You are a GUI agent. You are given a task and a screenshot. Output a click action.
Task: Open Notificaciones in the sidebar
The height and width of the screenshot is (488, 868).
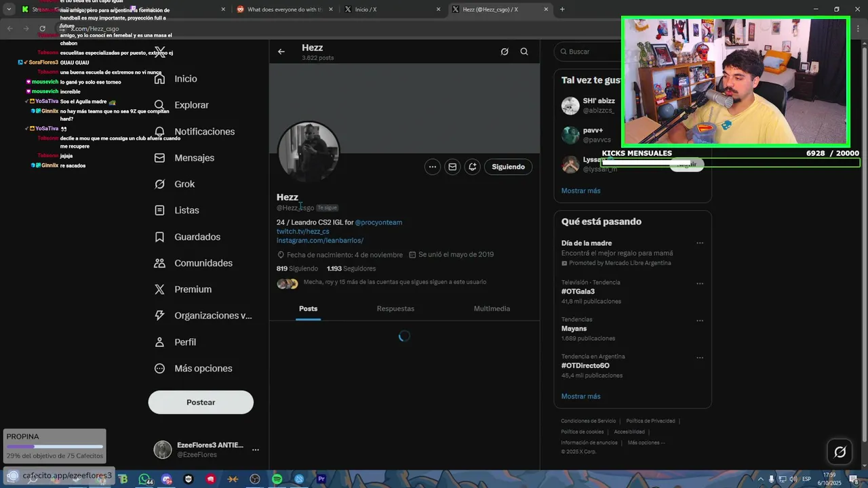click(195, 131)
